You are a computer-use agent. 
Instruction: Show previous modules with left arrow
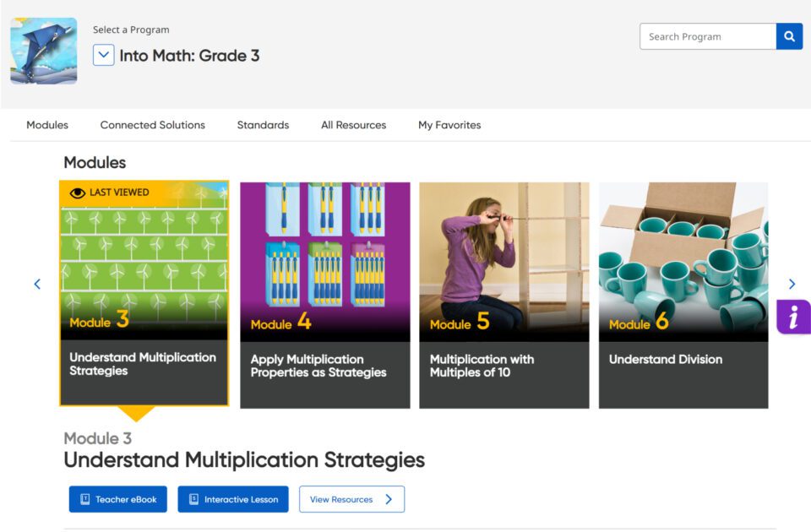pos(37,284)
